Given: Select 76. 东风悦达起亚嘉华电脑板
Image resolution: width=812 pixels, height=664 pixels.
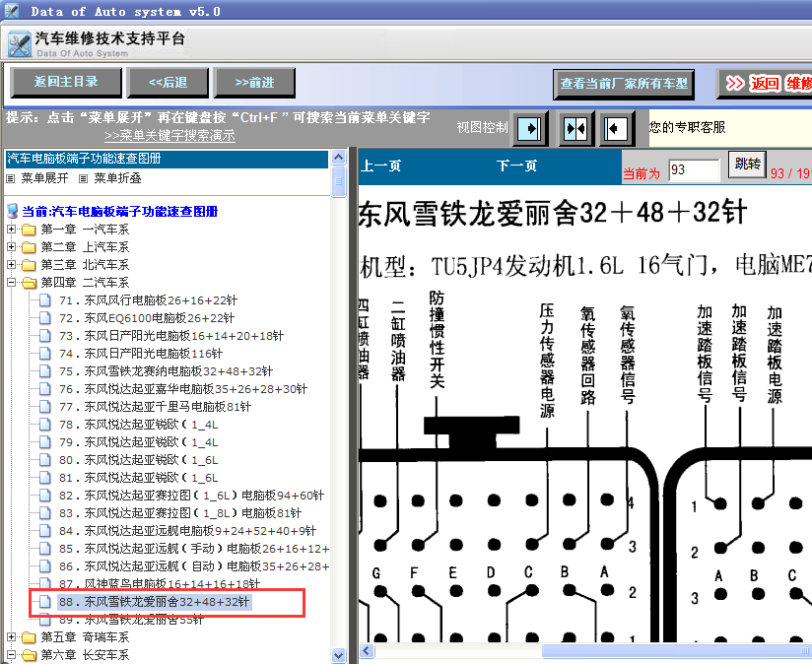Looking at the screenshot, I should [183, 389].
